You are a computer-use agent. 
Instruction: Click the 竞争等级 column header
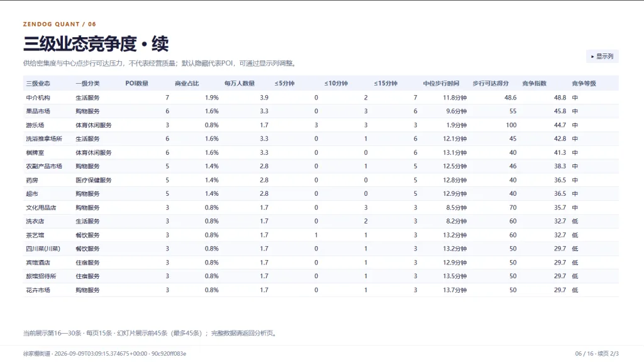click(x=584, y=84)
